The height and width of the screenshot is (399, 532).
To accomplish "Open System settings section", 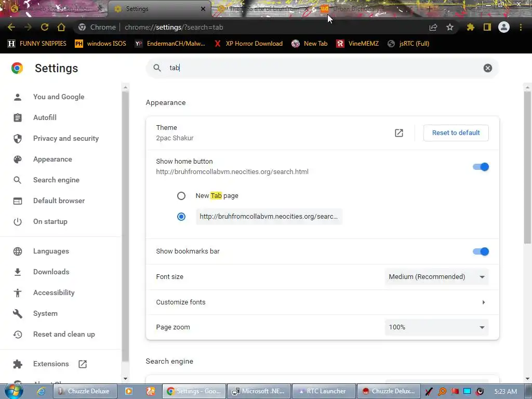I will [45, 313].
